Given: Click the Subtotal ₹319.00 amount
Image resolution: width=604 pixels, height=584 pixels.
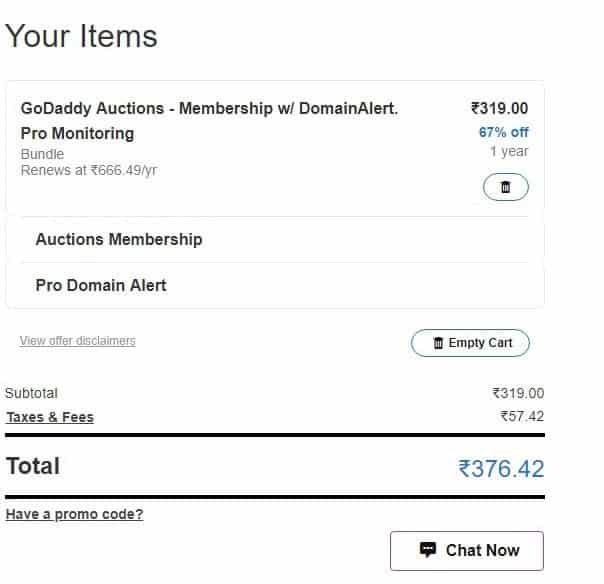Looking at the screenshot, I should [x=518, y=393].
